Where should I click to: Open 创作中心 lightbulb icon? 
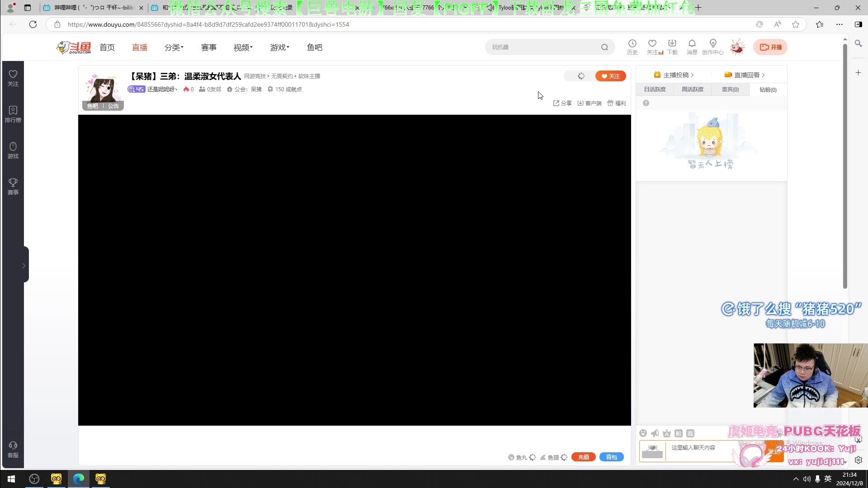(713, 47)
